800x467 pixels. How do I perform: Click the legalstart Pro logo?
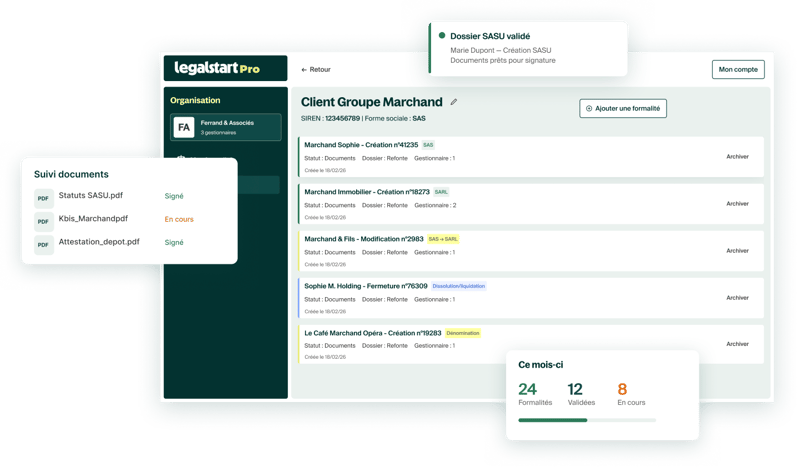click(217, 68)
